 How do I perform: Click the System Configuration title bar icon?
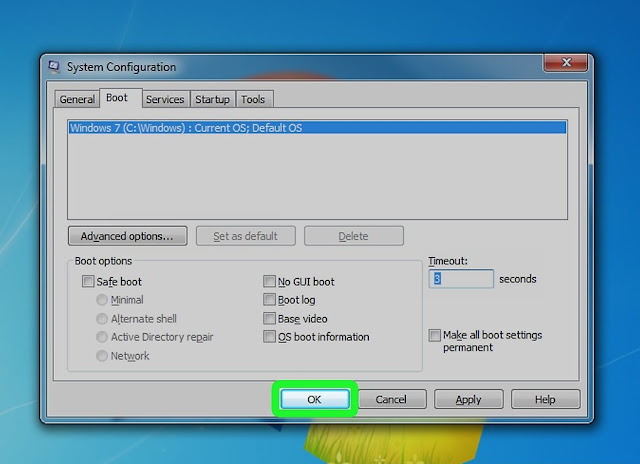54,67
